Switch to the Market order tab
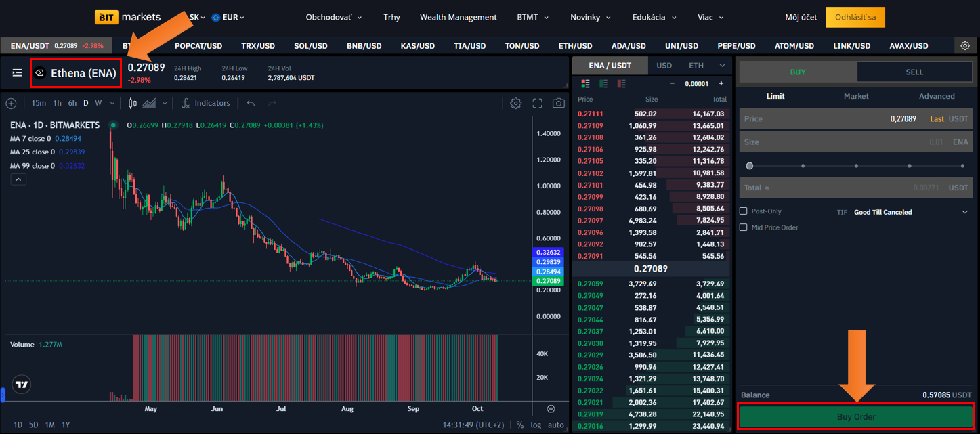This screenshot has height=434, width=980. pos(855,96)
